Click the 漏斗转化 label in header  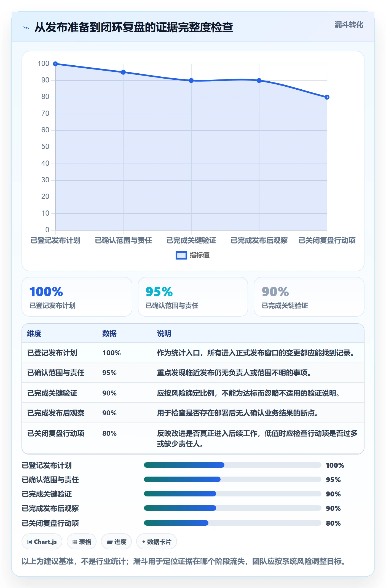pos(349,25)
